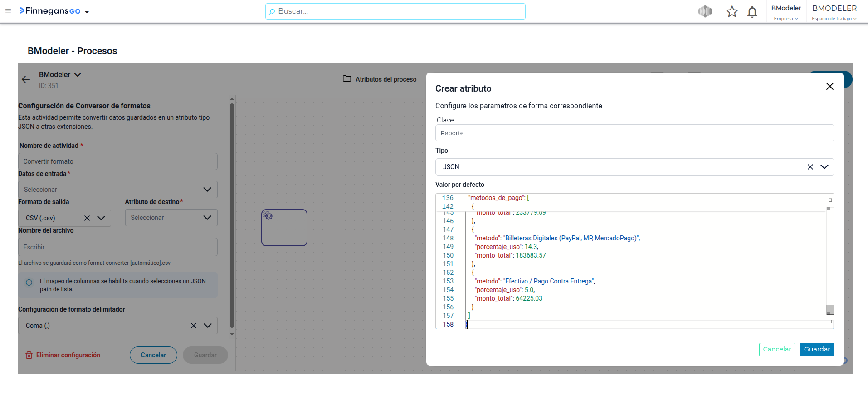Viewport: 868px width, 395px height.
Task: Expand the Finnegans GO dropdown arrow
Action: point(87,12)
